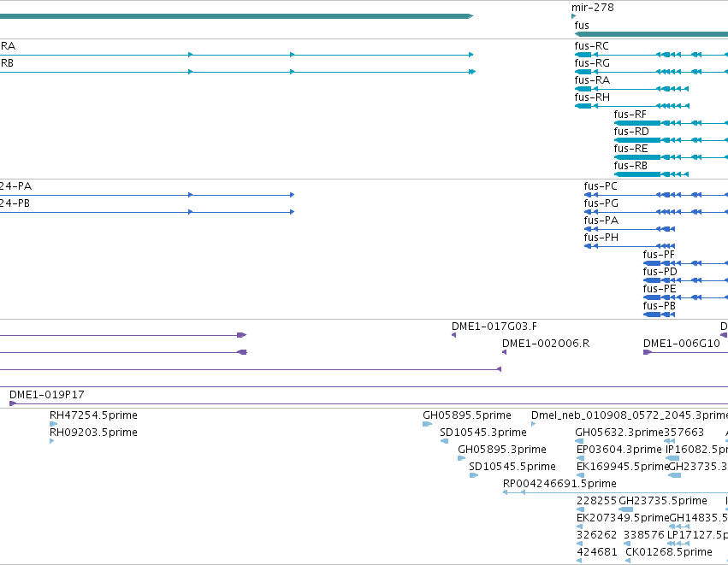Viewport: 728px width, 565px height.
Task: Click the 326262 EST label
Action: [596, 535]
